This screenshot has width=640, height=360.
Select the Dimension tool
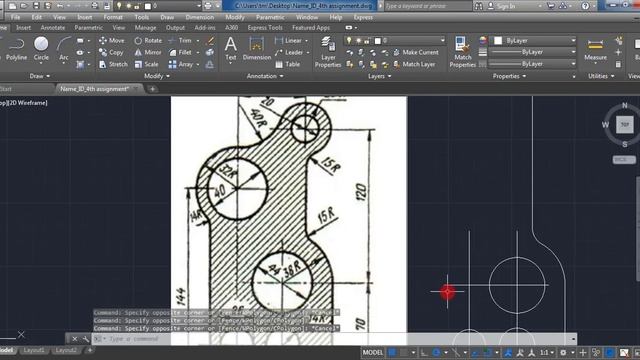point(256,49)
